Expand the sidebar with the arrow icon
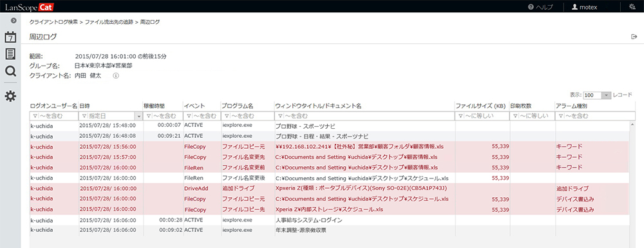644x248 pixels. pos(13,20)
